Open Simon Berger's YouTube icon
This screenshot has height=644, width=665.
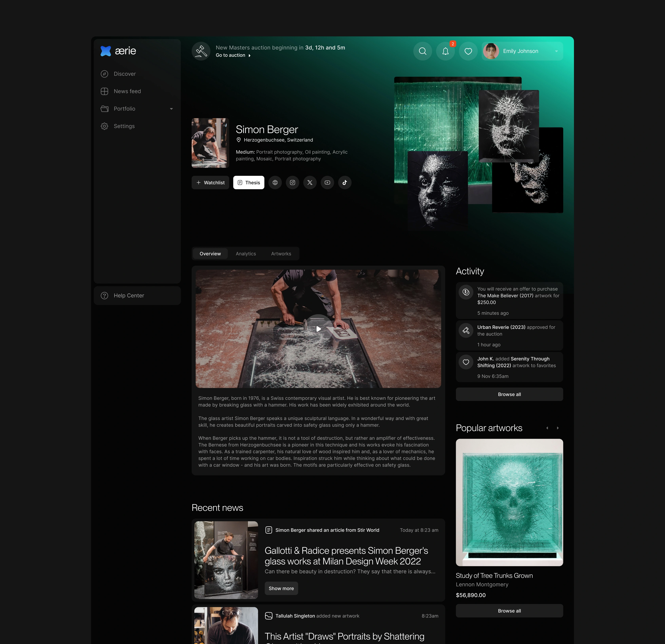(x=327, y=182)
